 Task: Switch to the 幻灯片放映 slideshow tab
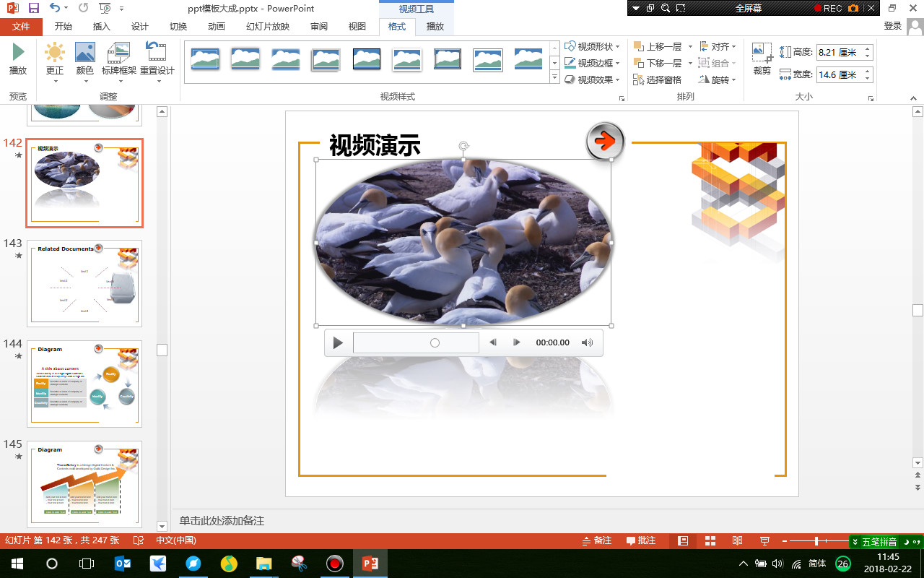coord(268,27)
